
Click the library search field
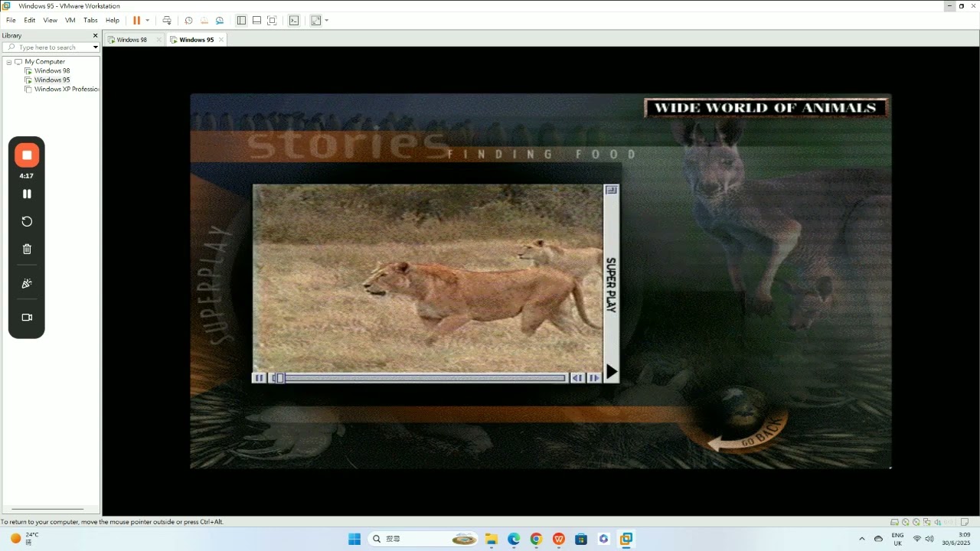point(51,47)
